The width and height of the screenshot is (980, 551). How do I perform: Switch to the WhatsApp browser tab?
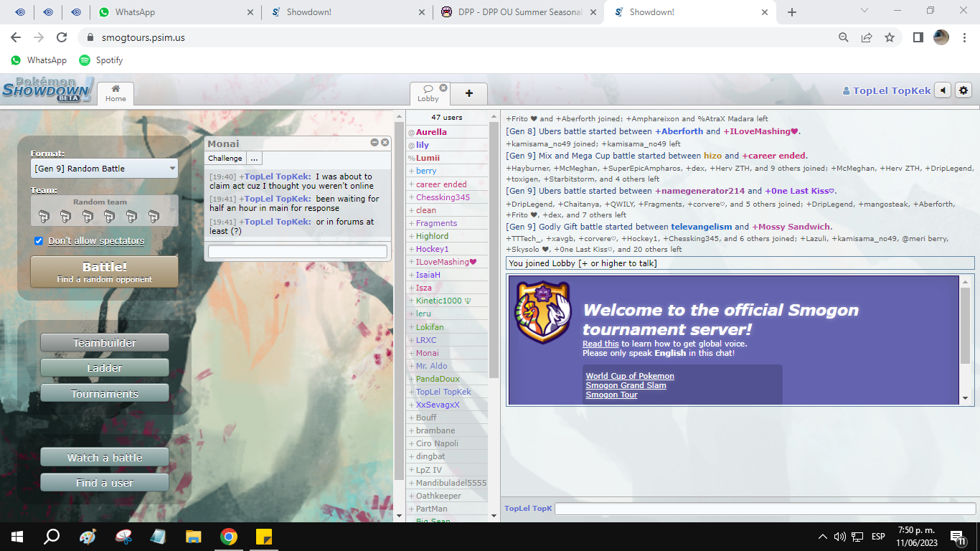[176, 12]
